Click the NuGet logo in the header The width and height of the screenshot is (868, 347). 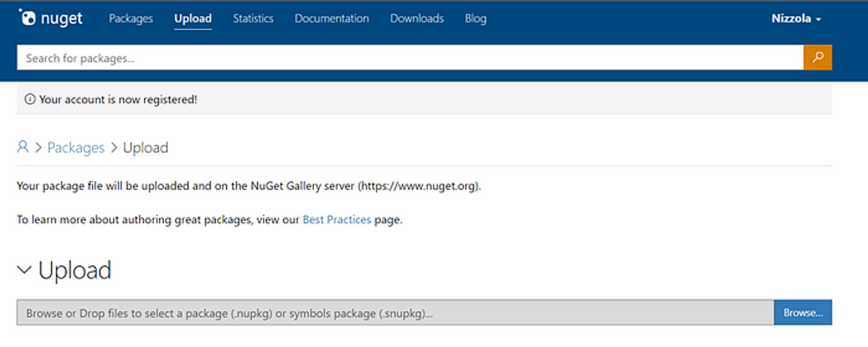(50, 18)
